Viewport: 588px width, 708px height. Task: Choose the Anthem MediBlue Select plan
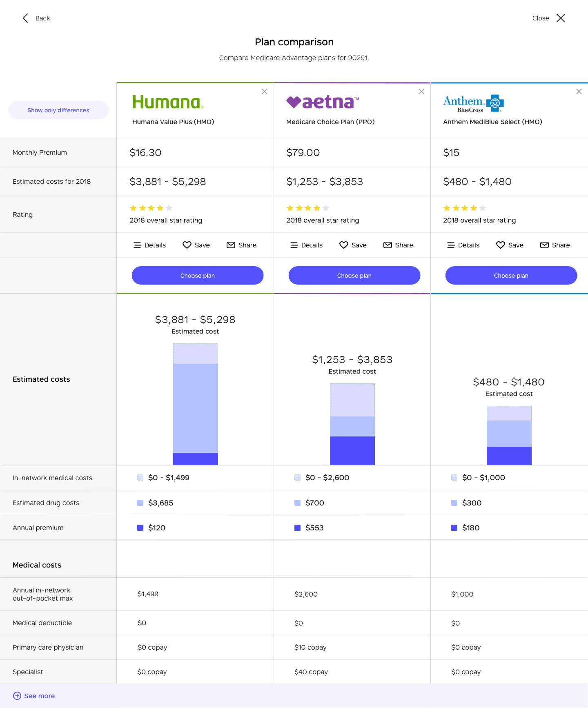tap(511, 276)
